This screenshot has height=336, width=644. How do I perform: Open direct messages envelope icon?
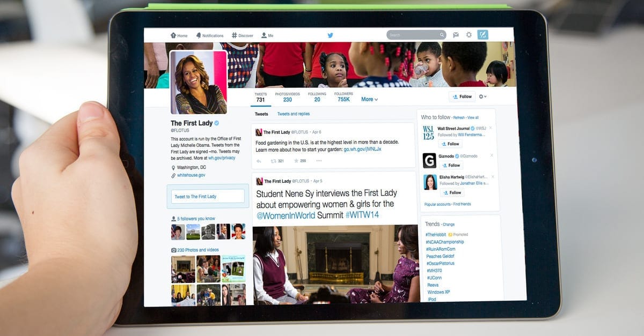click(456, 35)
